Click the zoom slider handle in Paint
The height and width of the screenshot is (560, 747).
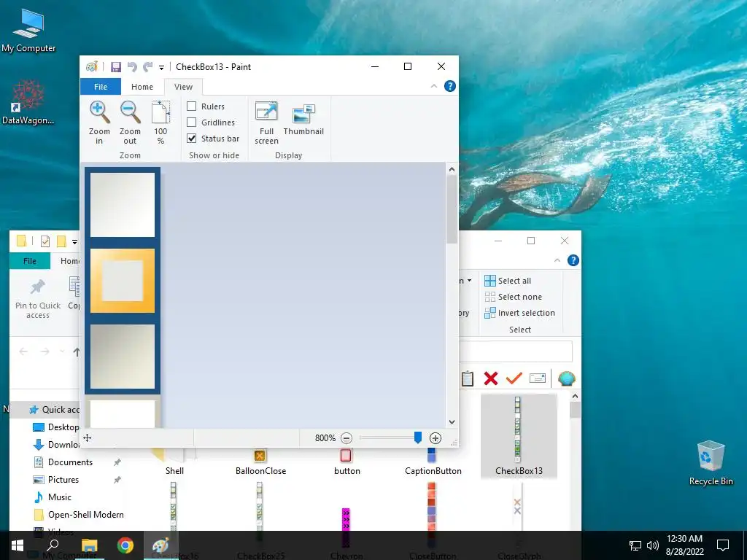(418, 437)
